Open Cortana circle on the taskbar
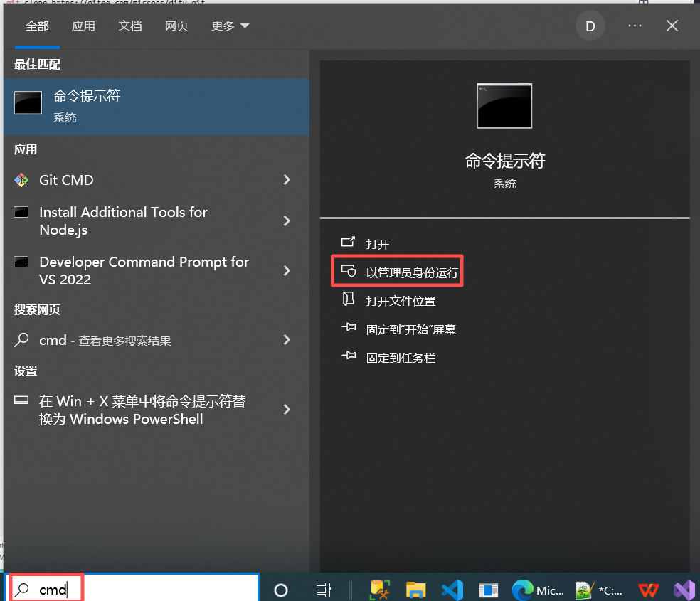Screen dimensions: 700x601 [281, 590]
